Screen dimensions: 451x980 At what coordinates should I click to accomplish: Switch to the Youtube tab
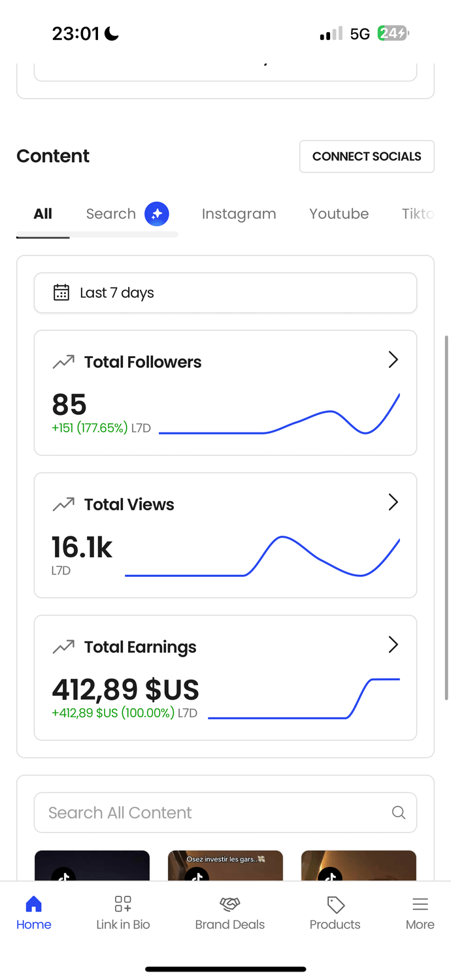pos(339,214)
